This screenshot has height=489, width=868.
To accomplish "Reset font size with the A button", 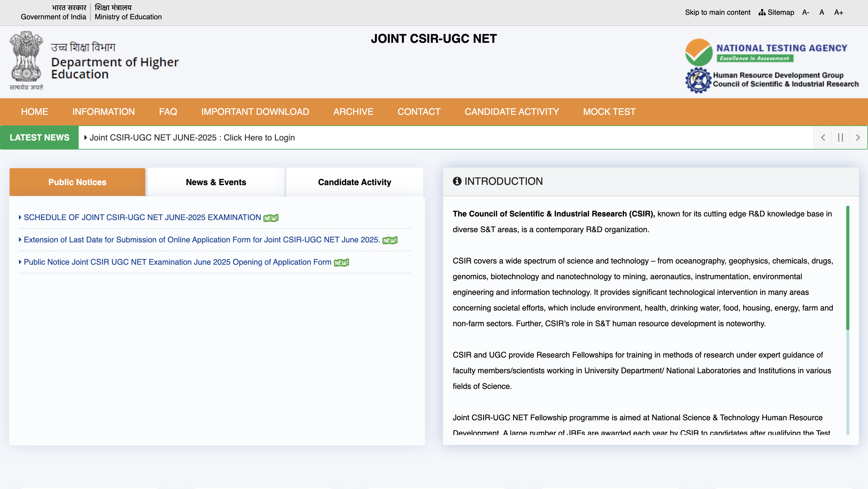I will (x=822, y=12).
